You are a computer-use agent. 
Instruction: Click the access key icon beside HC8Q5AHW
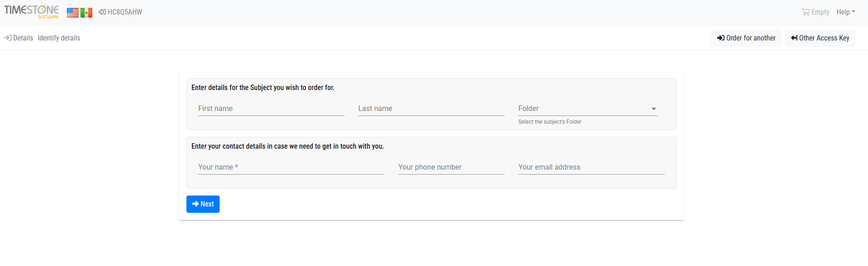(x=102, y=12)
